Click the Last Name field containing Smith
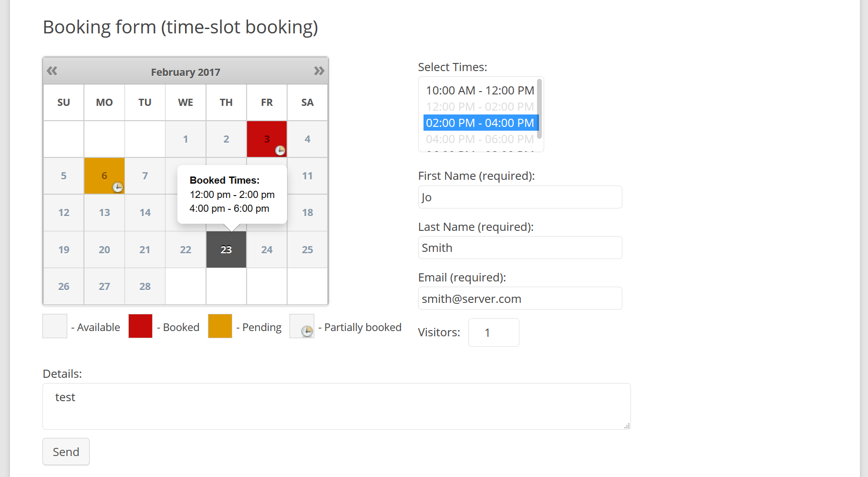This screenshot has width=868, height=477. (520, 248)
